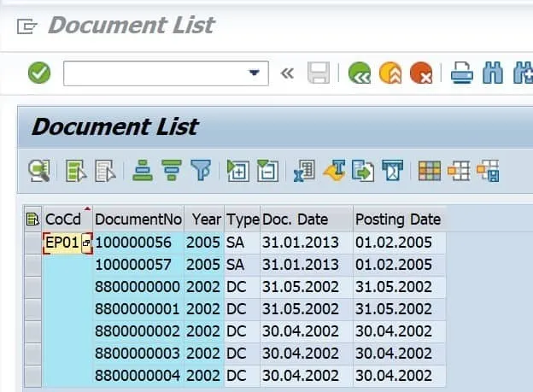Click the Details magnifier icon in list toolbar

[x=39, y=171]
